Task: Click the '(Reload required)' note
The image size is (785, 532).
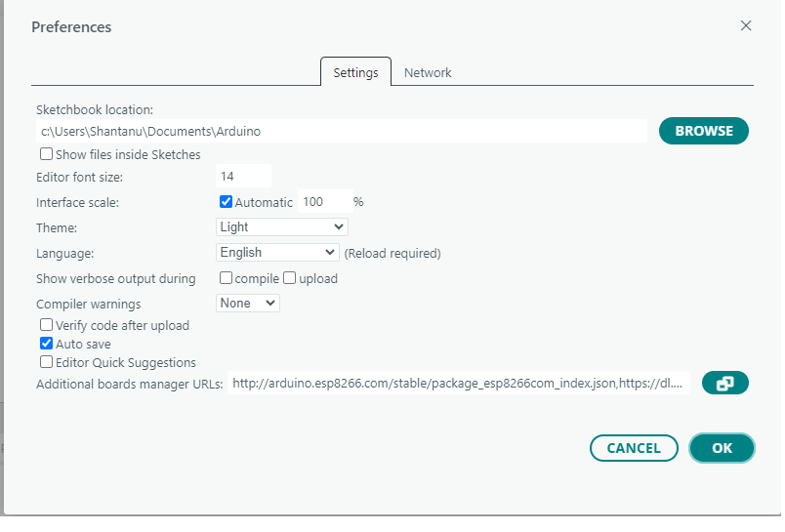Action: [x=392, y=254]
